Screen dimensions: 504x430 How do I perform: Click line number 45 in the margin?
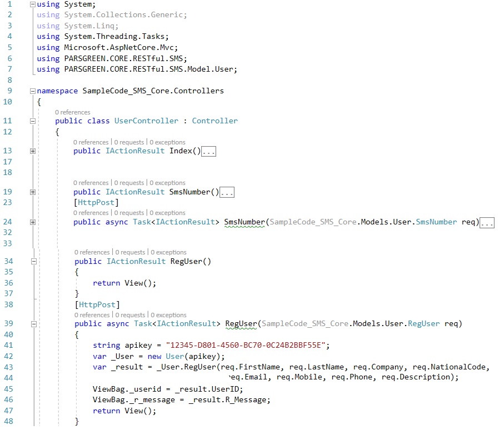(8, 389)
